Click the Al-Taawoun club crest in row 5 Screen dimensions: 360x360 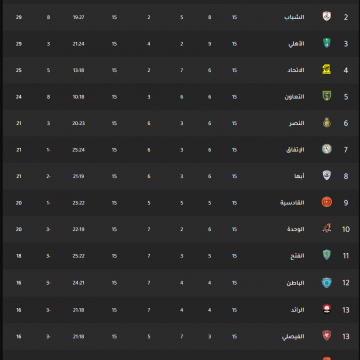click(x=327, y=96)
